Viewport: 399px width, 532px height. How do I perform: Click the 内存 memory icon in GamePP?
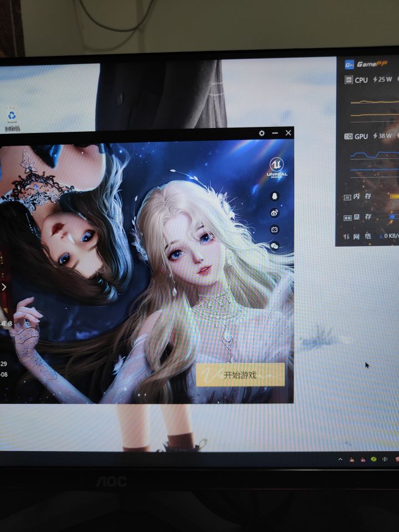347,197
